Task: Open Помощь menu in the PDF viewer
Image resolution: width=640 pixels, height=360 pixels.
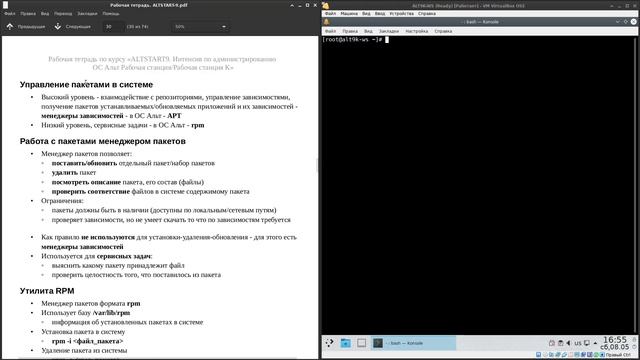Action: (x=111, y=13)
